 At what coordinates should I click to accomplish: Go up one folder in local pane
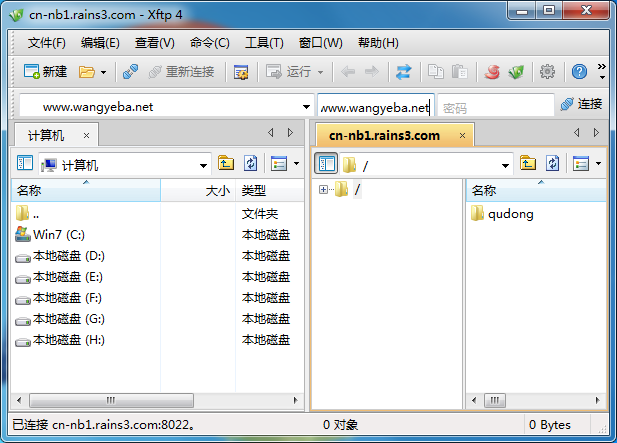tap(226, 164)
